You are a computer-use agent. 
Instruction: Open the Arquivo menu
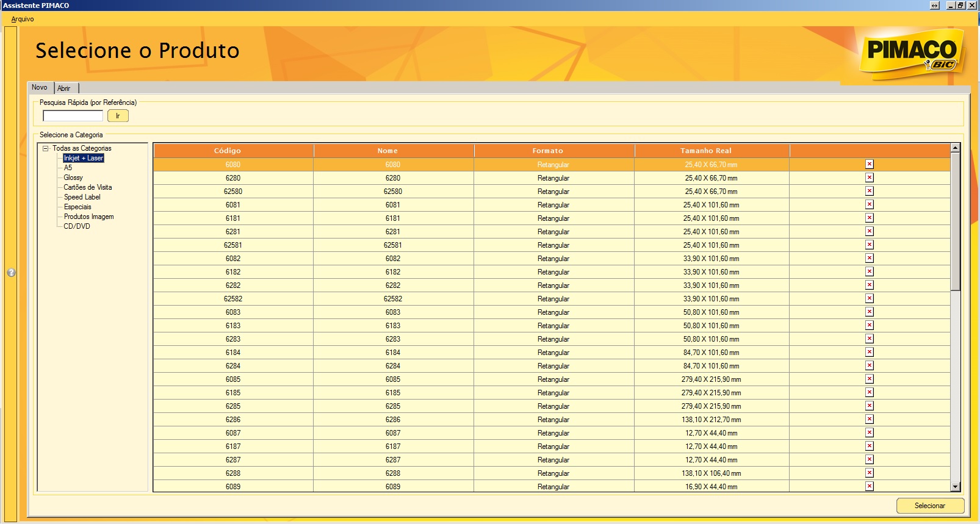click(23, 19)
